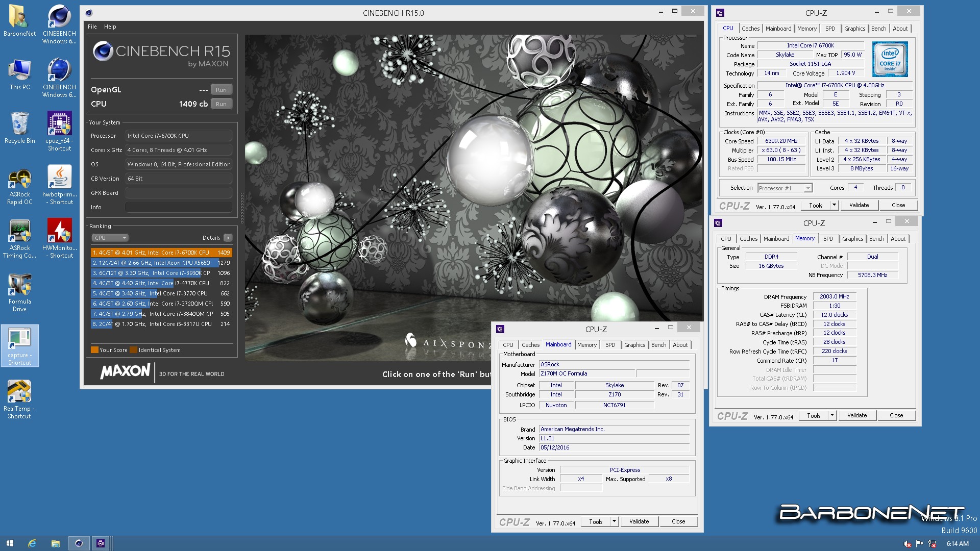Run the CPU benchmark in Cinebench
980x551 pixels.
coord(221,104)
